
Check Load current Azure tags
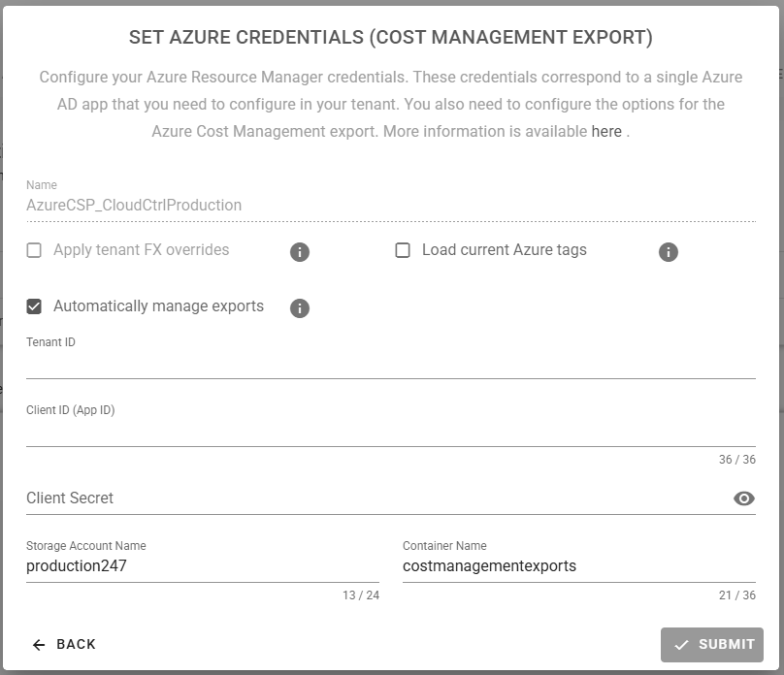(402, 249)
